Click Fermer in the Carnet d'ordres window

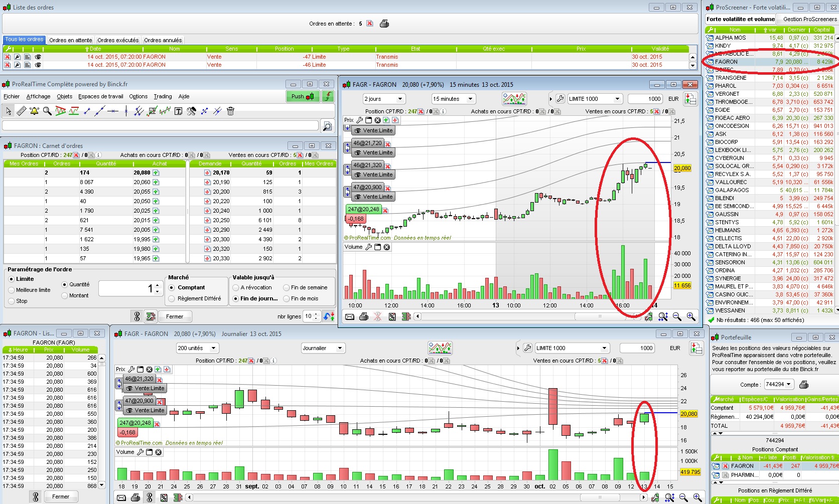pyautogui.click(x=175, y=316)
